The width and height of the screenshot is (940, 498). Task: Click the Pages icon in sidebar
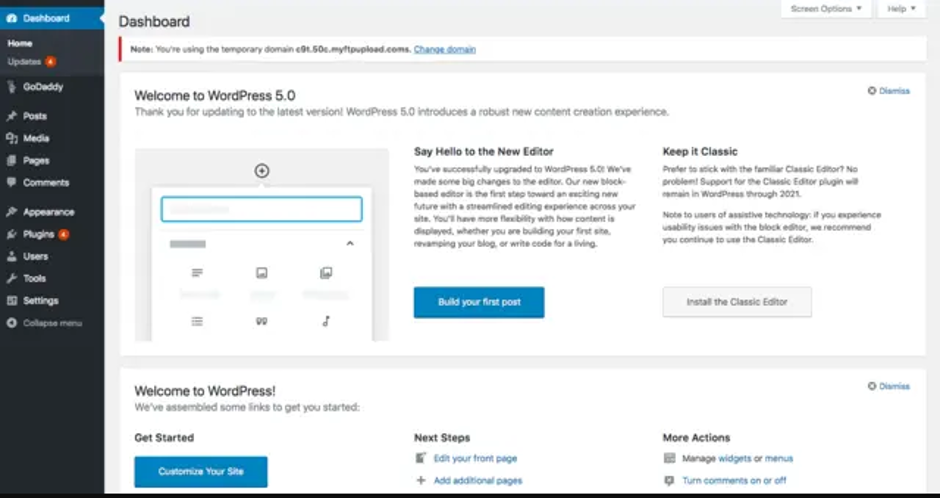pos(11,161)
